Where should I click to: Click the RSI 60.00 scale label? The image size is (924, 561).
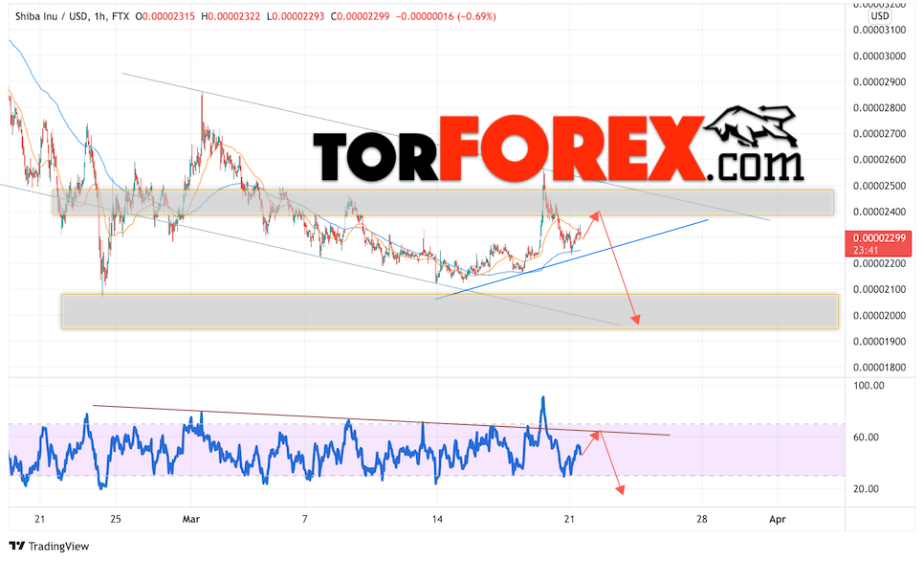tap(866, 438)
